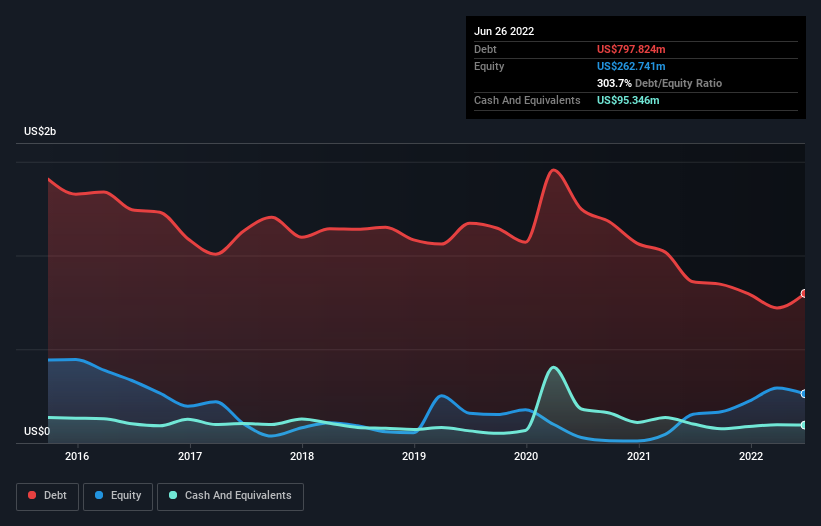Click the US$95.346m cash value
The width and height of the screenshot is (821, 526).
tap(628, 100)
